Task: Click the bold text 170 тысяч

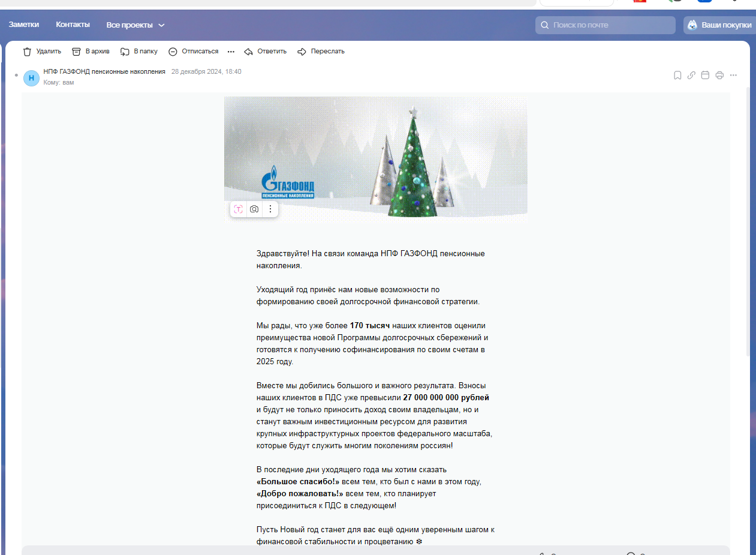Action: coord(370,326)
